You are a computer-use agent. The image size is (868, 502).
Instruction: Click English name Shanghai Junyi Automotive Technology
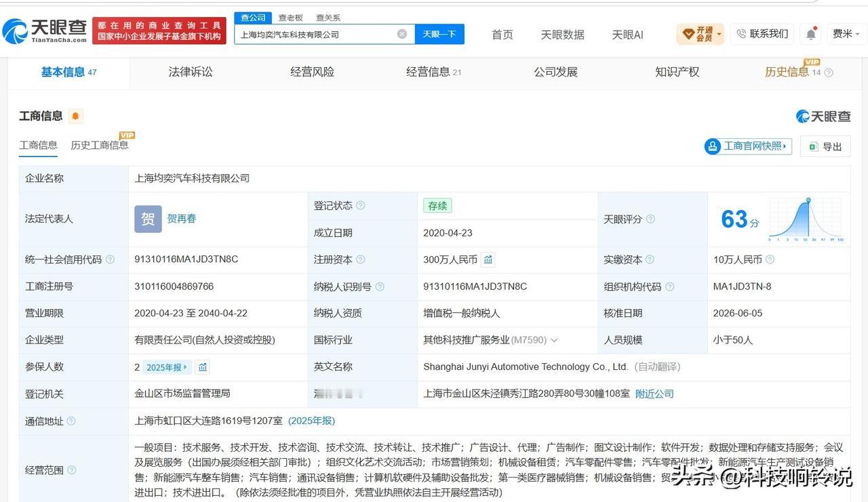point(526,367)
